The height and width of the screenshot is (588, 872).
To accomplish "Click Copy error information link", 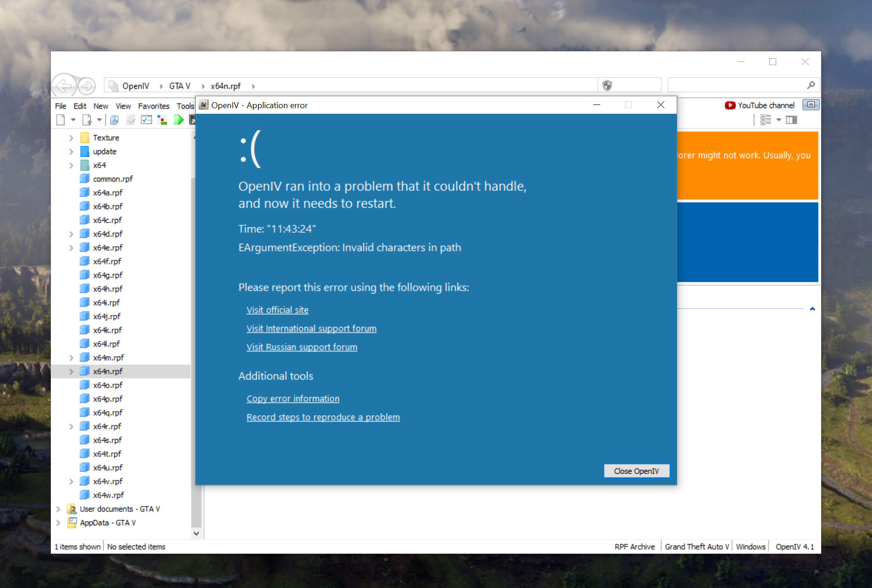I will tap(293, 399).
